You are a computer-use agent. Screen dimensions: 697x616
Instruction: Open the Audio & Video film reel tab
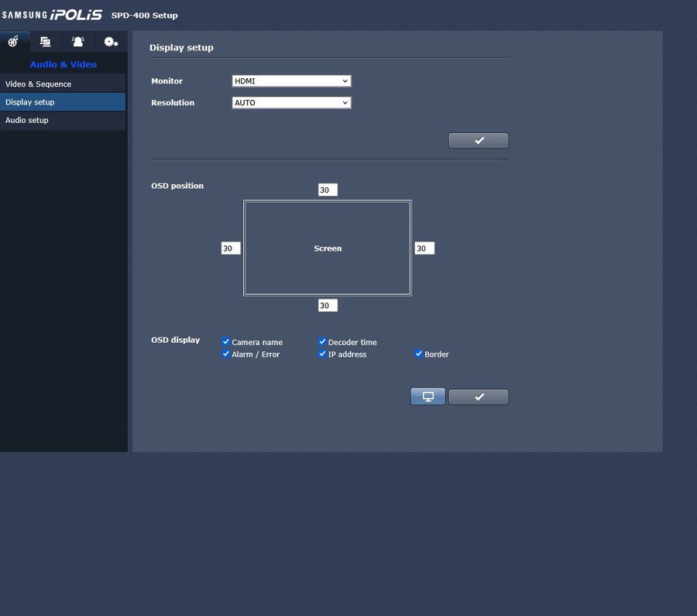point(13,42)
